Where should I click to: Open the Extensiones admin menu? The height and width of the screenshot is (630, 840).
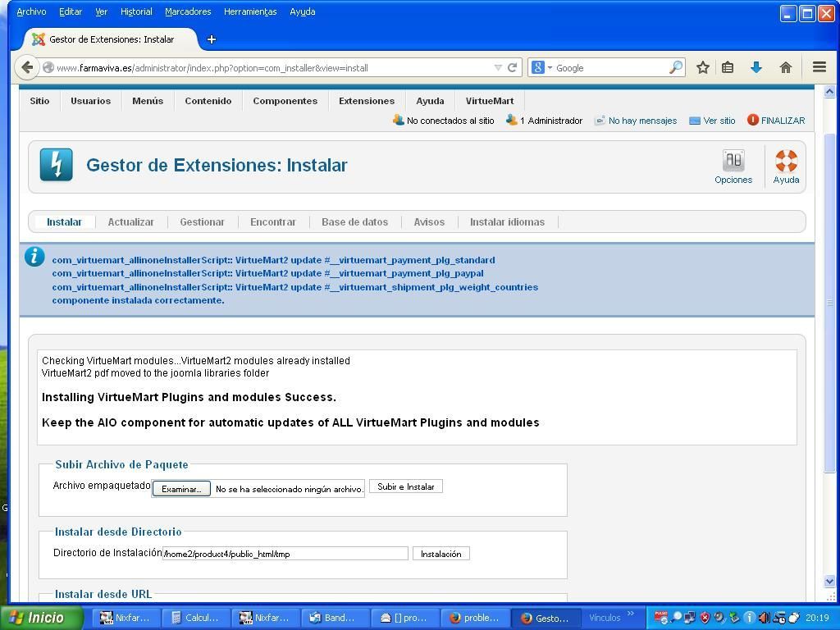[x=367, y=101]
